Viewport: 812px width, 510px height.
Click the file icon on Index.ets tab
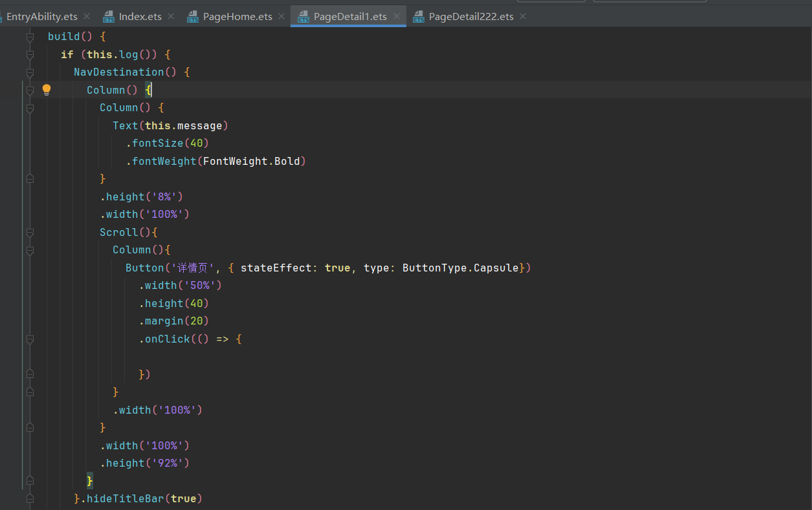click(109, 17)
